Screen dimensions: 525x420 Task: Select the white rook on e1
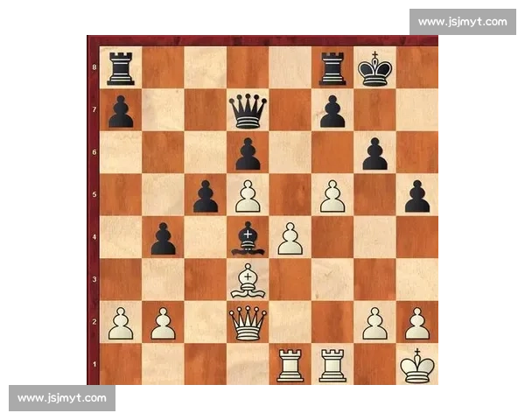tap(290, 366)
